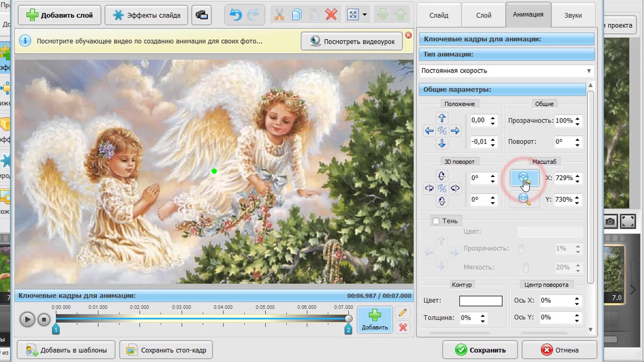Zoom out scale with magnifier minus
644x362 pixels.
pos(524,200)
